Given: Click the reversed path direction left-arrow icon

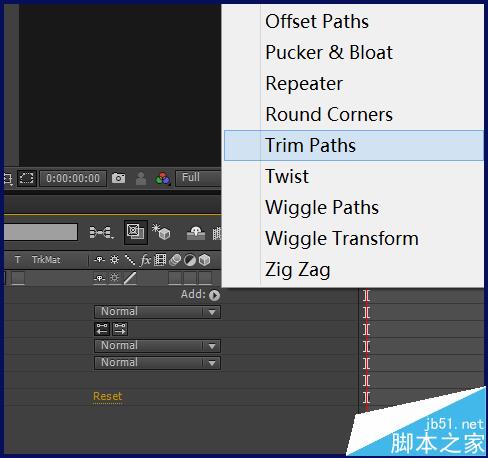Looking at the screenshot, I should click(102, 329).
